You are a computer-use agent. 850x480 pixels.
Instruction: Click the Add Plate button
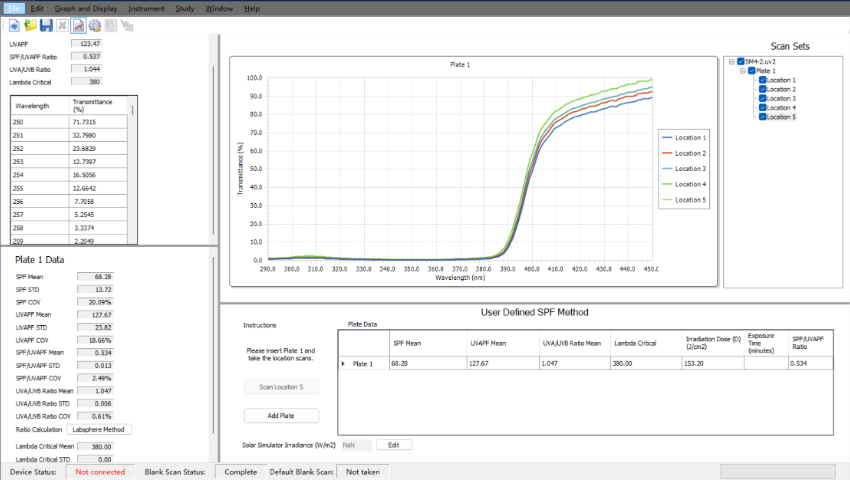point(281,415)
